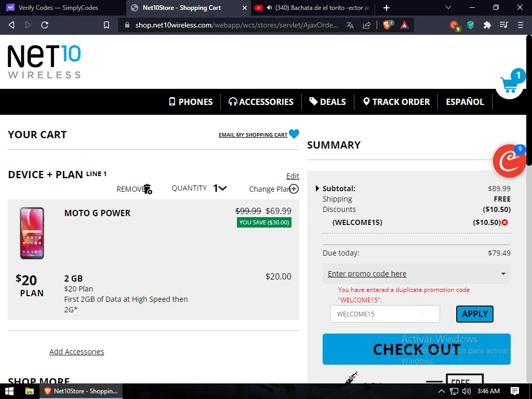This screenshot has height=399, width=532.
Task: Click Net10Store taskbar button
Action: pos(81,391)
